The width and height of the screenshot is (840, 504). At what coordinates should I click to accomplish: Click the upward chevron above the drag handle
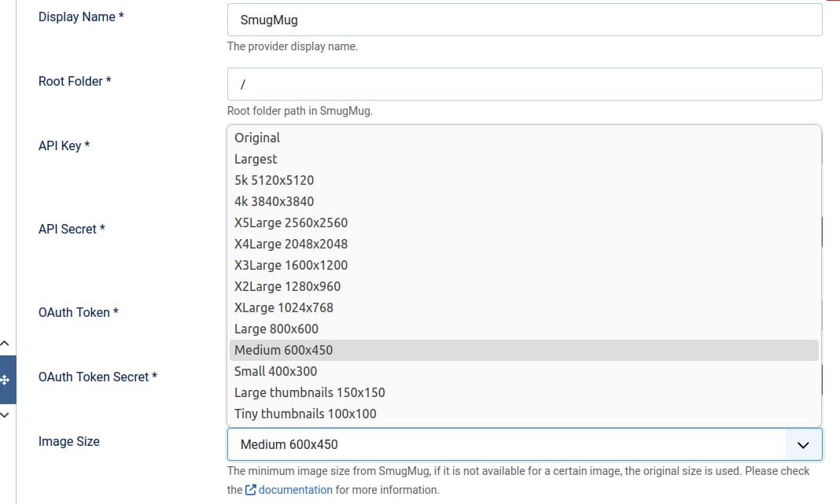tap(7, 343)
